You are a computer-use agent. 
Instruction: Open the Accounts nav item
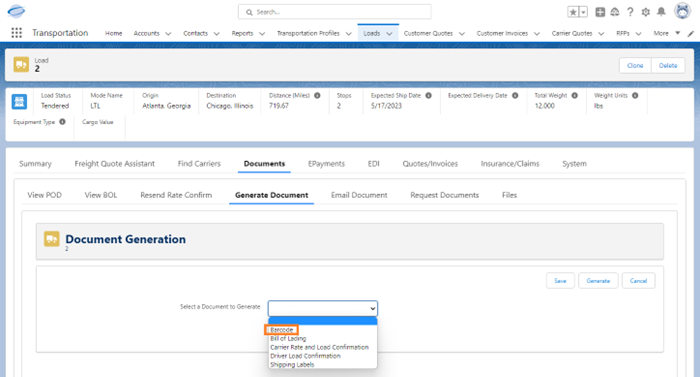[x=146, y=34]
